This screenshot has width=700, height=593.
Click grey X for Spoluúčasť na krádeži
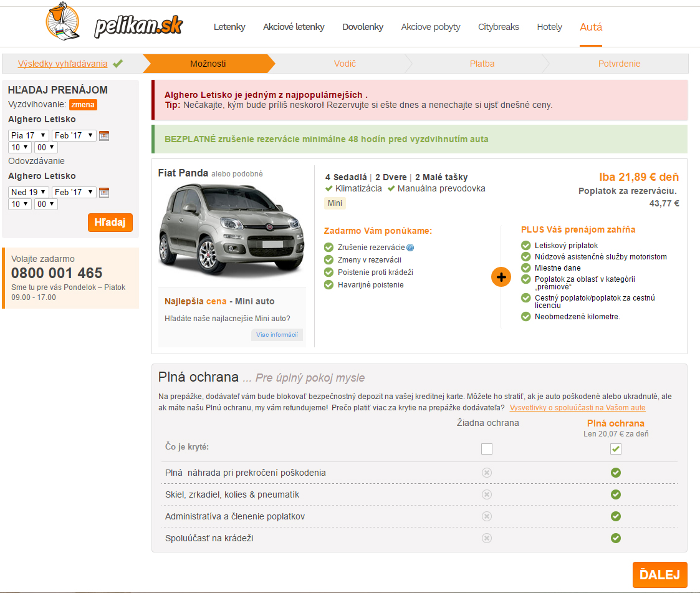coord(487,538)
